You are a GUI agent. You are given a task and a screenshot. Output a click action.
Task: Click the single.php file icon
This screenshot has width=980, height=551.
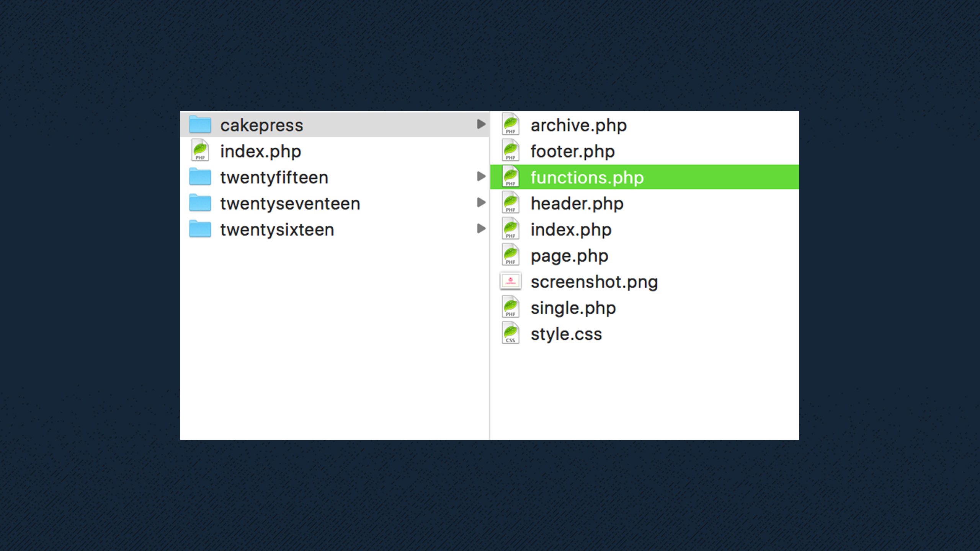510,307
